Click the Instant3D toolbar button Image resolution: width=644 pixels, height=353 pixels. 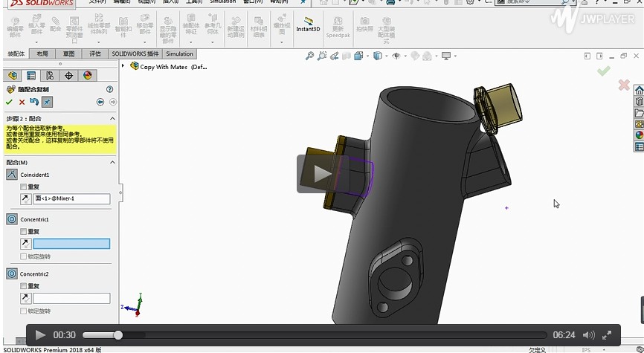click(308, 25)
